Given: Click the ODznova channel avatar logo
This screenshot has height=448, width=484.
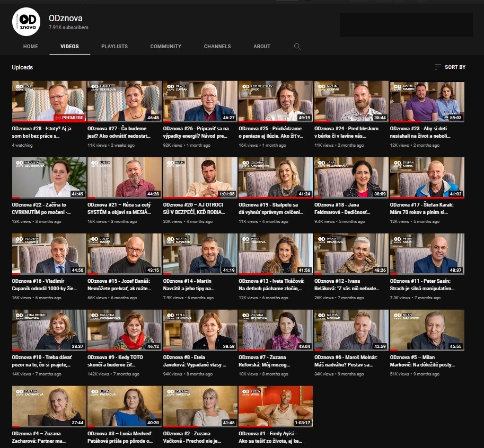Looking at the screenshot, I should [x=26, y=22].
